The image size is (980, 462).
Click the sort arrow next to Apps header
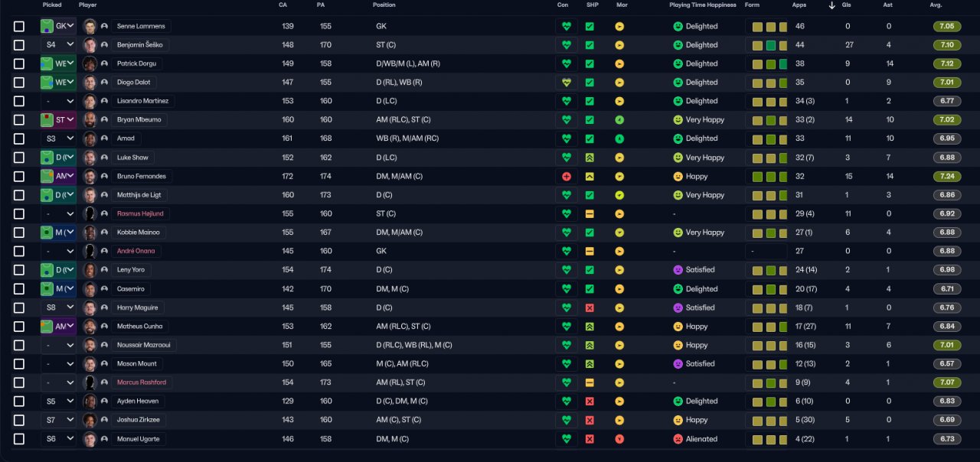click(832, 5)
